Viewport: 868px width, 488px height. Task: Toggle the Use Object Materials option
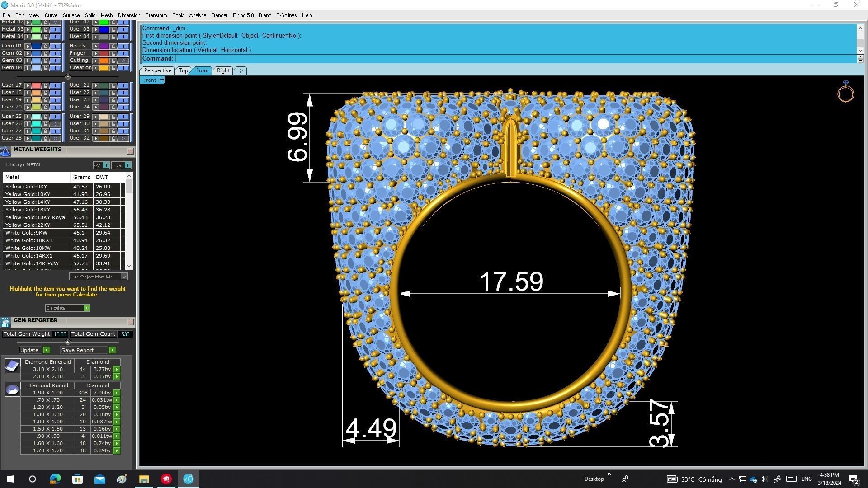[x=124, y=277]
